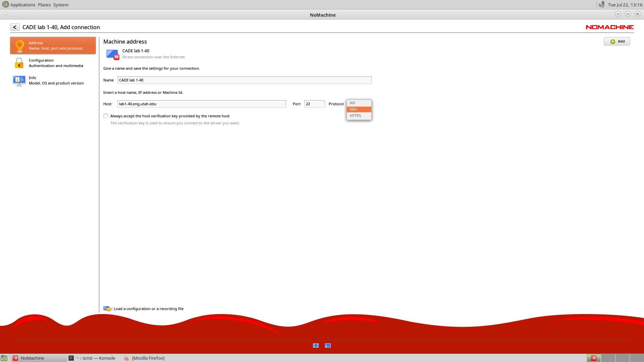Open the Configuration authentication section
This screenshot has width=644, height=362.
[x=53, y=63]
